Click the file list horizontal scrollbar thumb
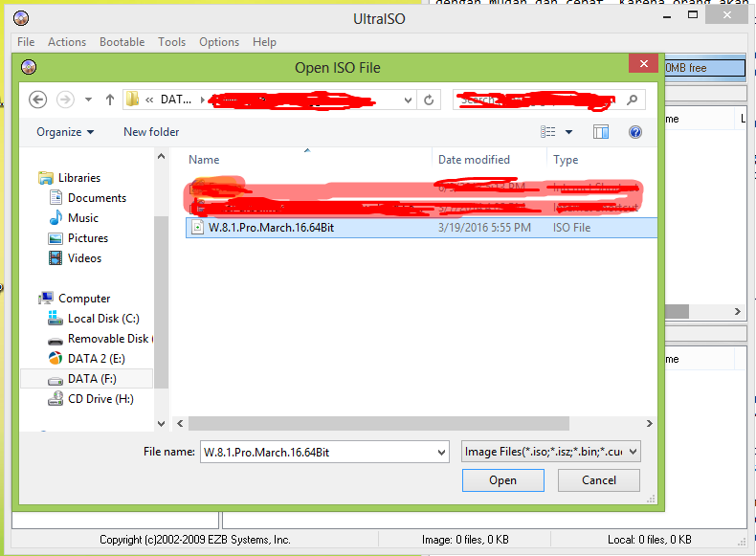Image resolution: width=756 pixels, height=556 pixels. (379, 423)
